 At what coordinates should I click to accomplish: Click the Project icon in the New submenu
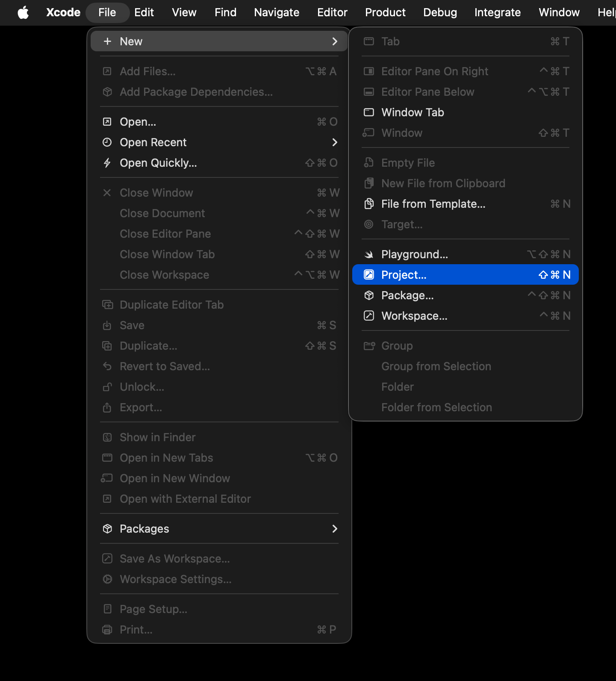(x=368, y=275)
